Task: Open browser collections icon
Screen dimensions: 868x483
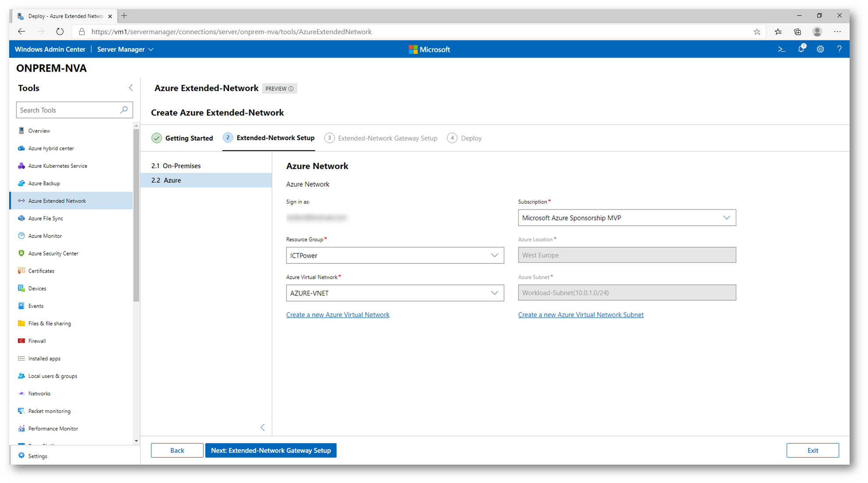Action: pyautogui.click(x=798, y=31)
